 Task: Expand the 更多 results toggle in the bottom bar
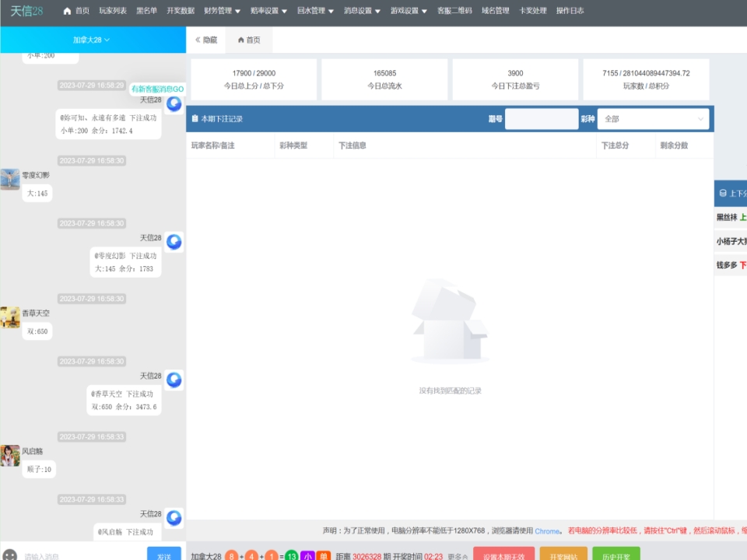pyautogui.click(x=458, y=556)
